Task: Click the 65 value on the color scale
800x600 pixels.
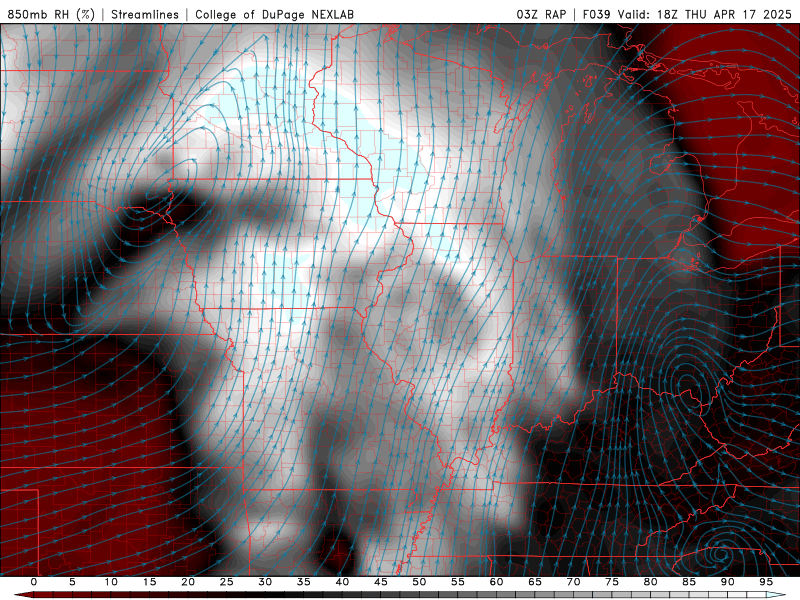Action: click(535, 582)
